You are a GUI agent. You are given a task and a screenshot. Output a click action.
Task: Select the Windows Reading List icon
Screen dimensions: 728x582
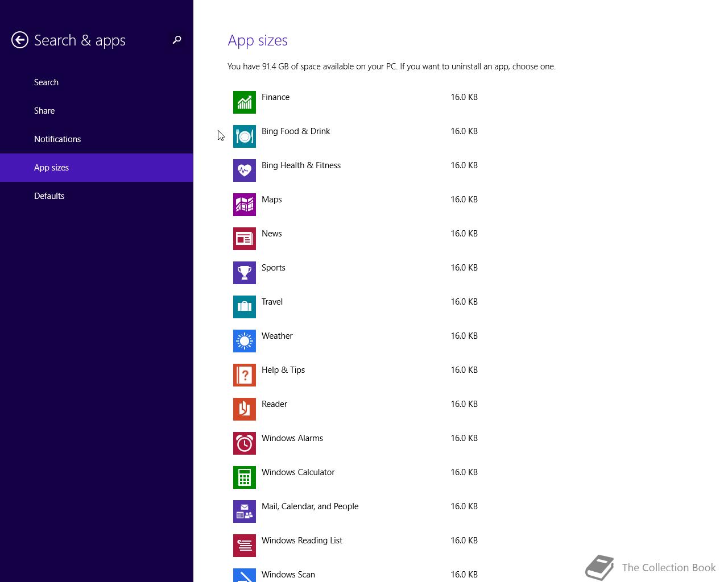coord(245,546)
